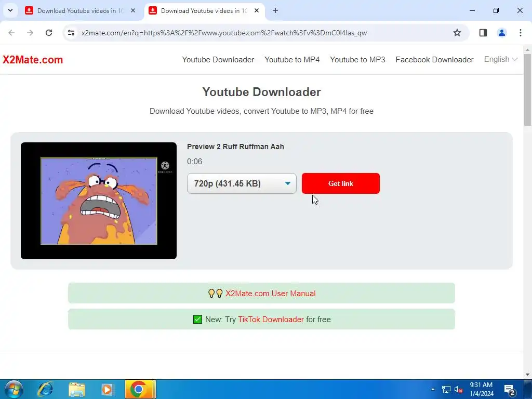The height and width of the screenshot is (399, 532).
Task: Go to X2Mate.com home logo
Action: tap(33, 60)
